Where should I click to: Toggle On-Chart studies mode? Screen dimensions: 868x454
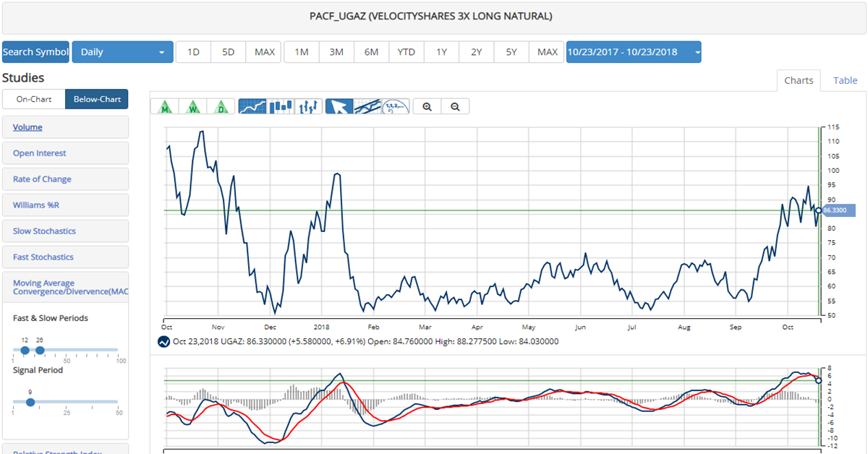point(33,99)
